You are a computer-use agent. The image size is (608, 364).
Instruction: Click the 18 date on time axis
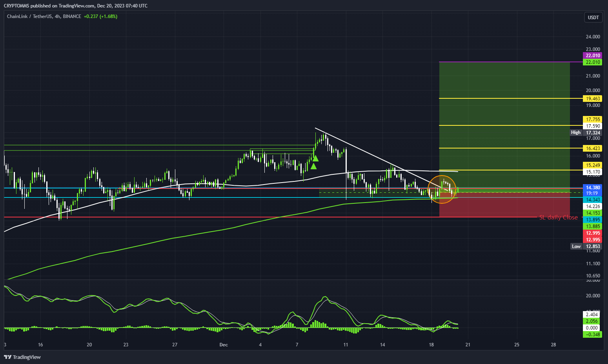[x=431, y=345]
